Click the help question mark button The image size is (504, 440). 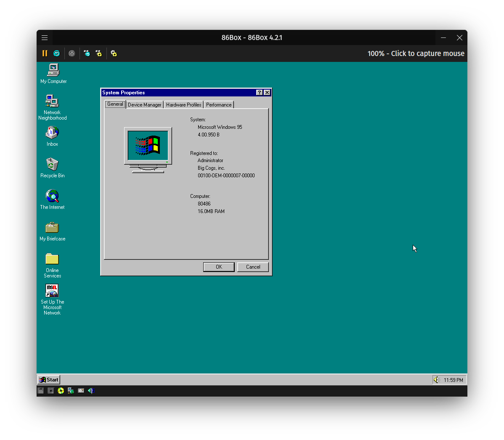click(260, 93)
